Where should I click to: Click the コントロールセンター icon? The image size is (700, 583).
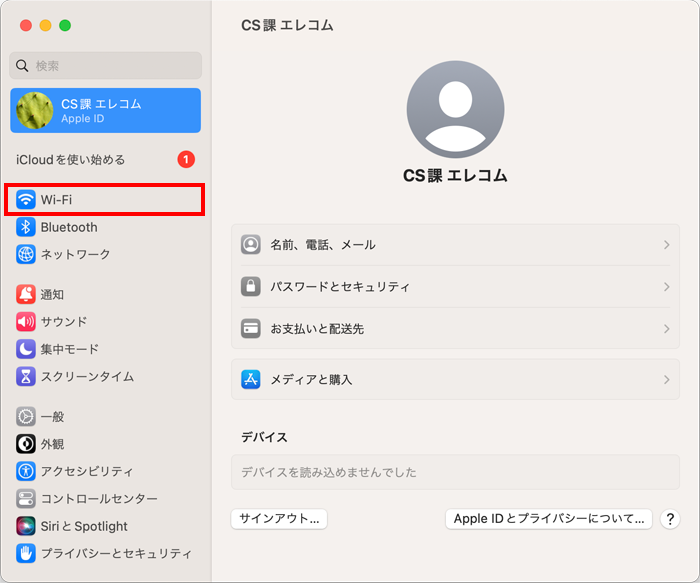click(26, 499)
